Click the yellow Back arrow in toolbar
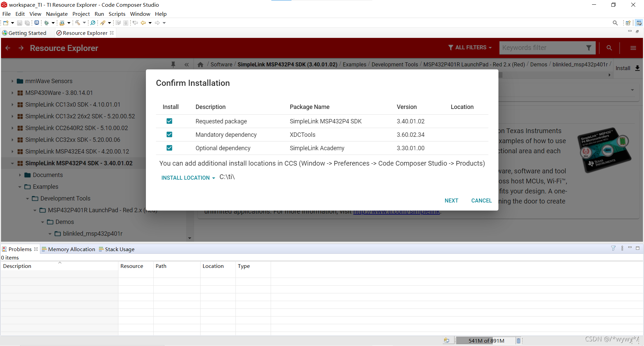 click(x=143, y=23)
